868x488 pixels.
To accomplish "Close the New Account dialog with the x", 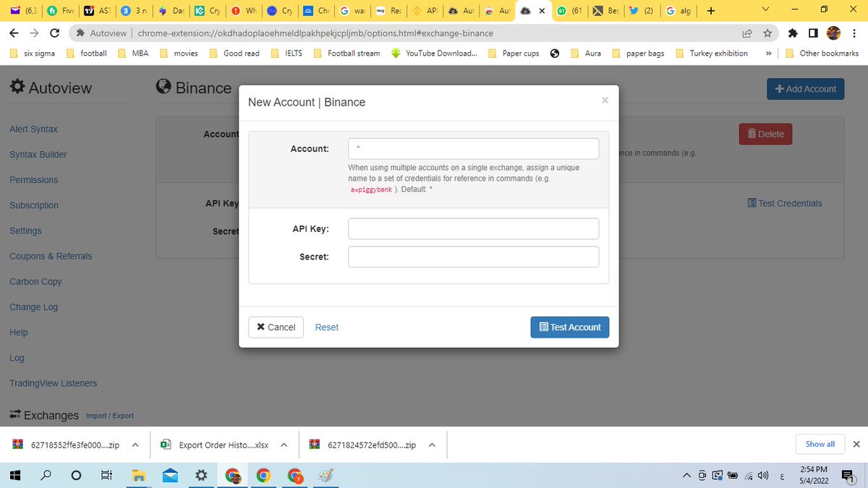I will tap(605, 100).
